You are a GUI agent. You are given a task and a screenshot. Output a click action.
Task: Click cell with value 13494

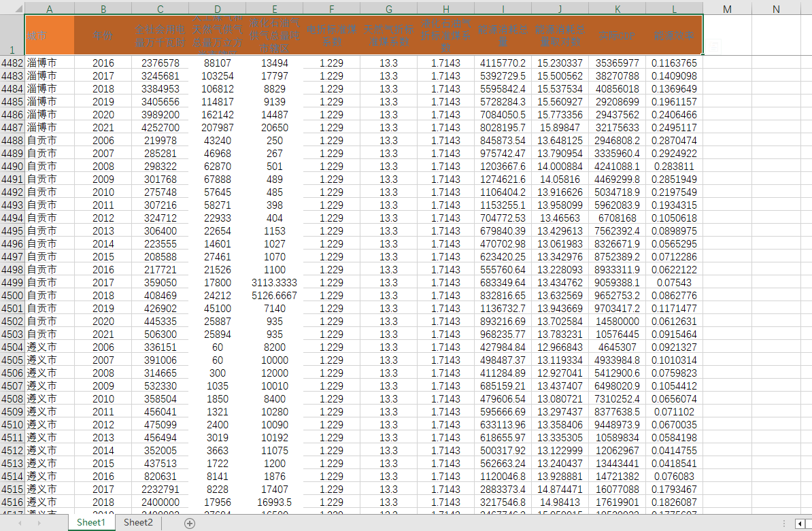coord(275,63)
